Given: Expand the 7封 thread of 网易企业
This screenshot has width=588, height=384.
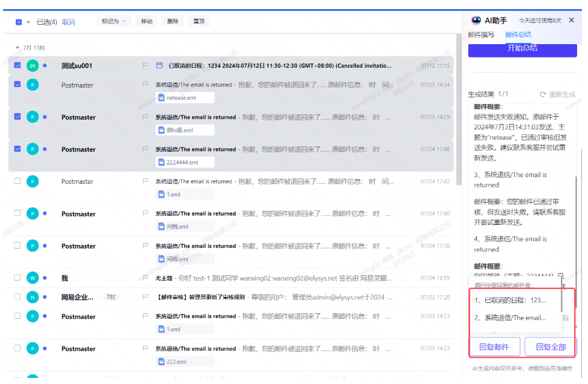Looking at the screenshot, I should (111, 297).
